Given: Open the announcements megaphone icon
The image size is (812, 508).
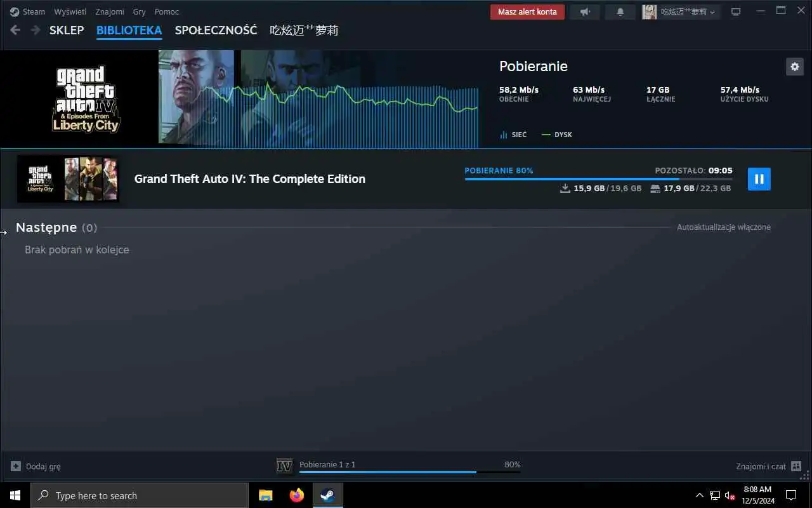Looking at the screenshot, I should 585,11.
